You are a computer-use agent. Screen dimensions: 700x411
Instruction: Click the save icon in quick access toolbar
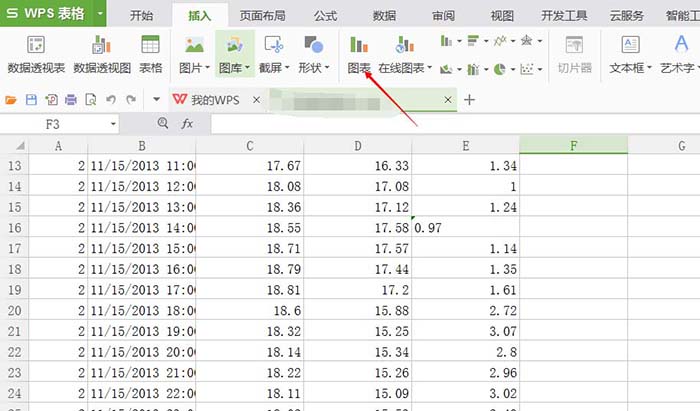(x=31, y=100)
